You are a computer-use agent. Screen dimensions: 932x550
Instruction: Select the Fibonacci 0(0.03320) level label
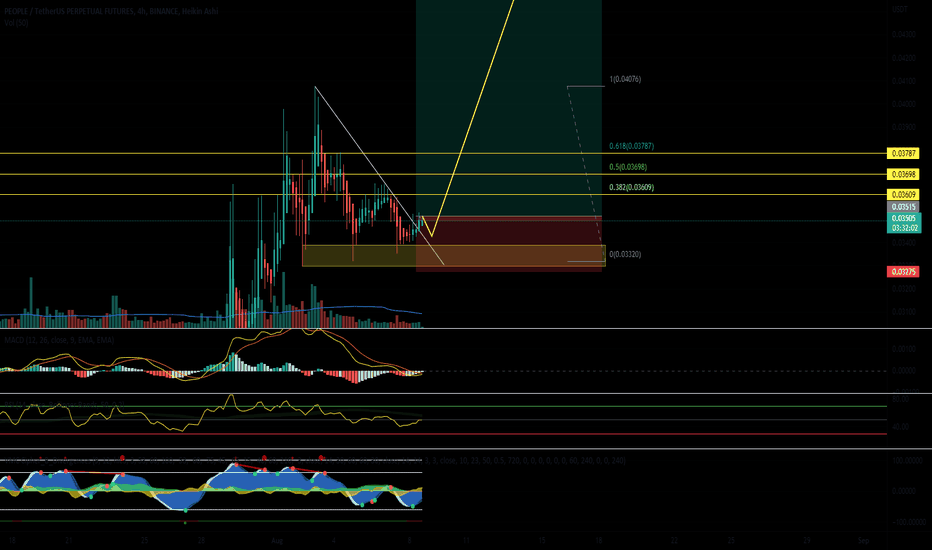[x=625, y=254]
